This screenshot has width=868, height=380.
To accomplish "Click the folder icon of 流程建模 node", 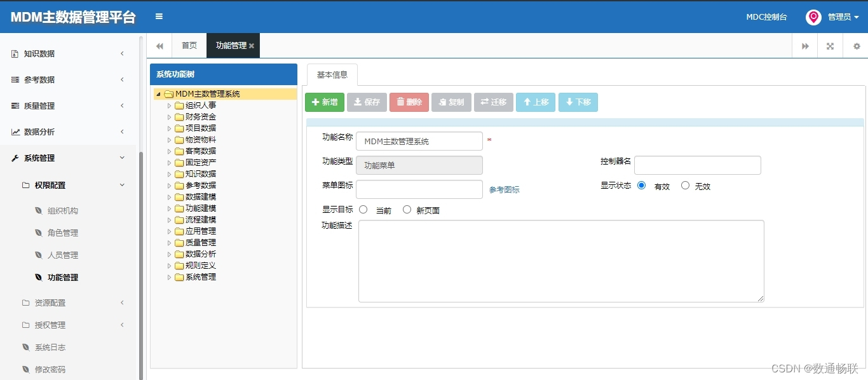I will (179, 220).
